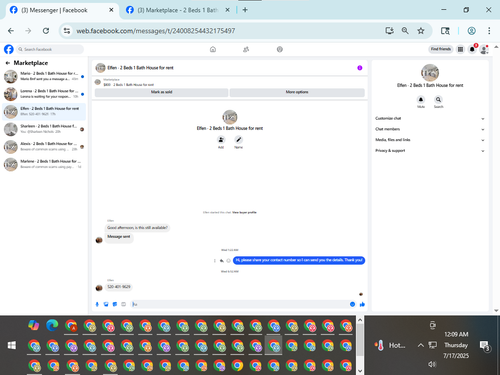Open the Chrome profile icon

[x=471, y=31]
